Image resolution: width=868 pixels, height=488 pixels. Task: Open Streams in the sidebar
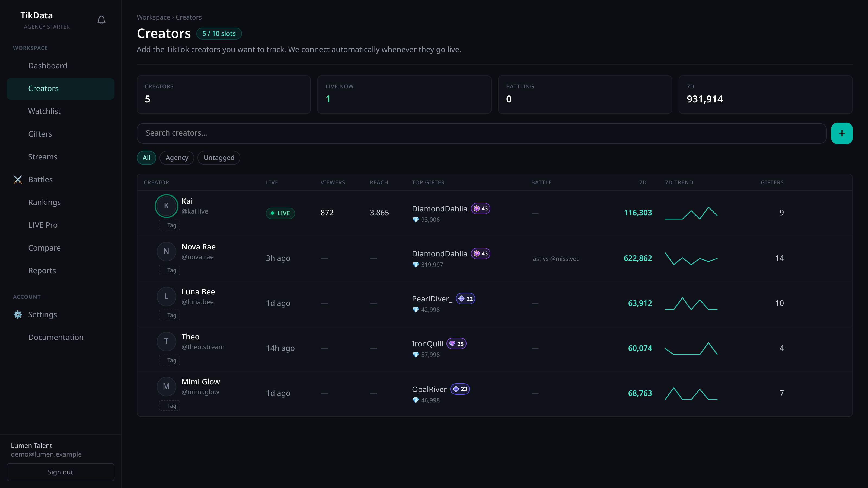[x=60, y=157]
